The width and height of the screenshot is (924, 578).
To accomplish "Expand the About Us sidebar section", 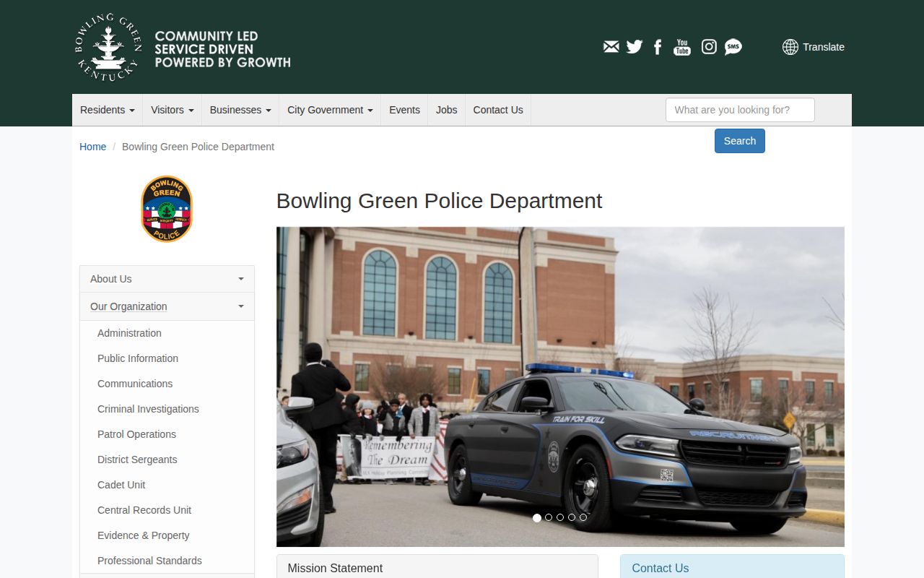I will coord(167,279).
